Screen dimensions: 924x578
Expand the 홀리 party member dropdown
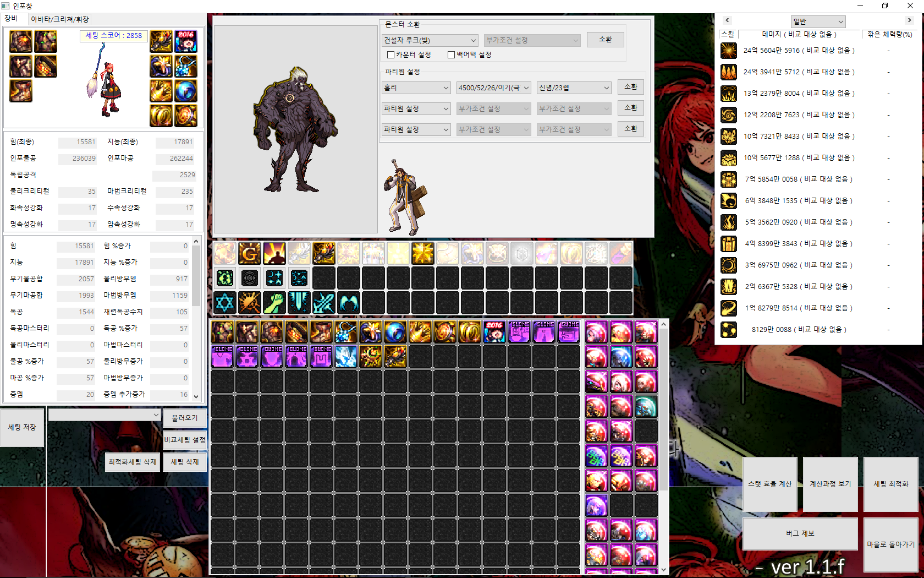click(416, 88)
